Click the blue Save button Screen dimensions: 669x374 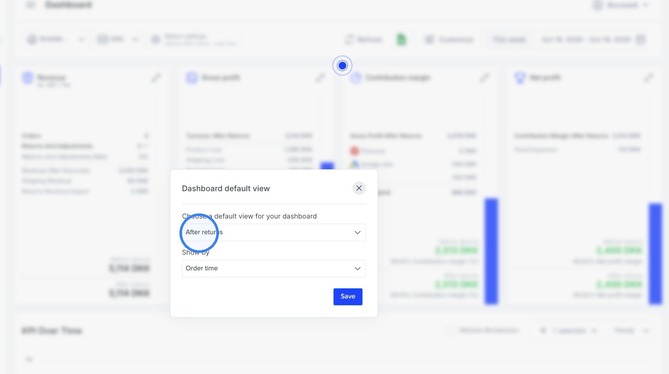click(x=348, y=296)
